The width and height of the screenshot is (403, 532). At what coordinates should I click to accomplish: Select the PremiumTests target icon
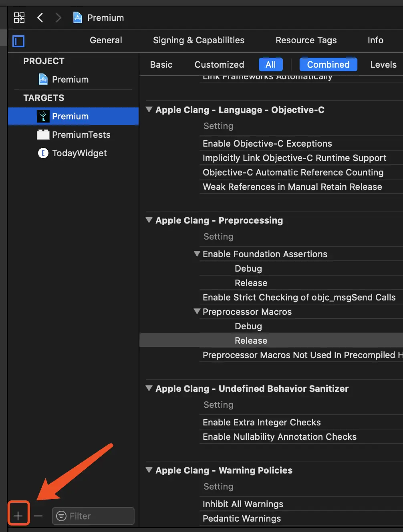tap(43, 135)
